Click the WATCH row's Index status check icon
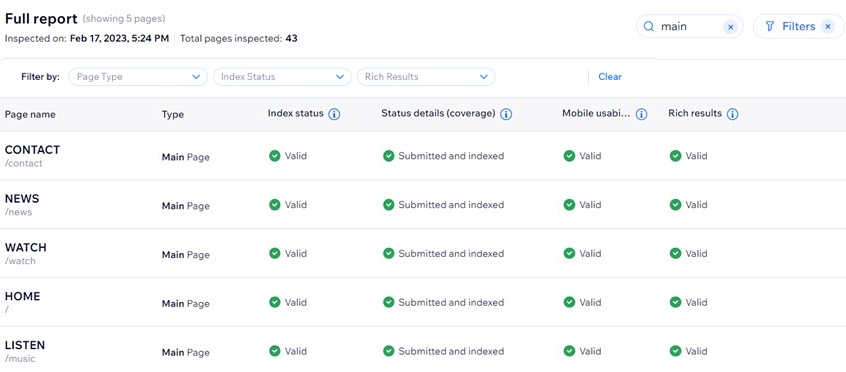 pyautogui.click(x=275, y=253)
